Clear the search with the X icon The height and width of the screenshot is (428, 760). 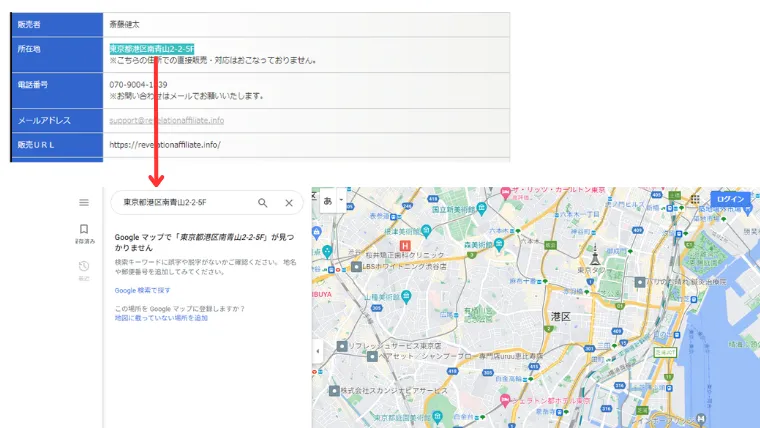[289, 203]
